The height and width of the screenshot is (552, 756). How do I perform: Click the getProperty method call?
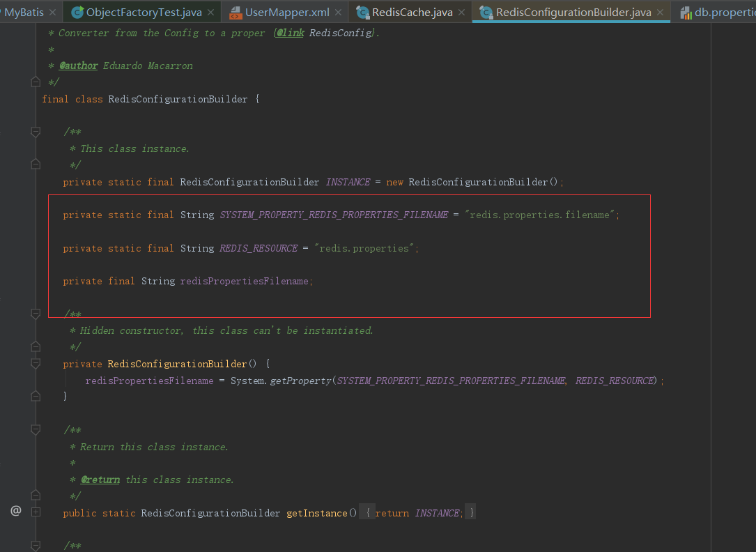[301, 381]
